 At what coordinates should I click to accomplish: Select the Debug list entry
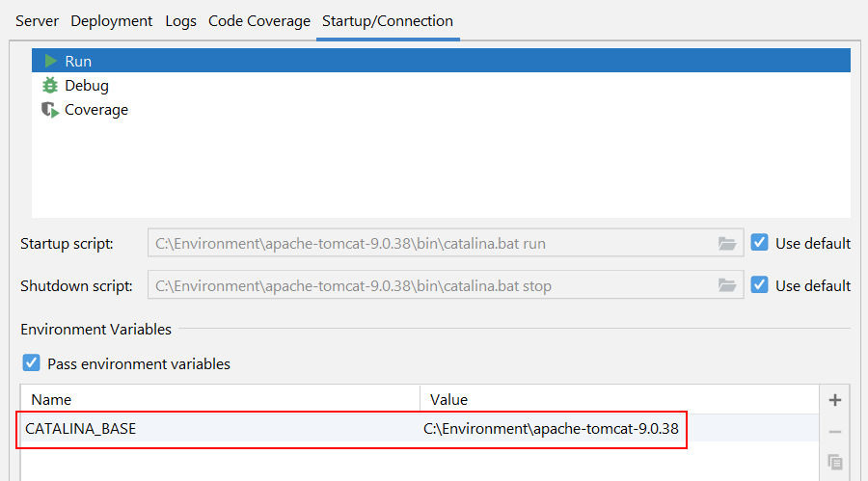click(x=87, y=86)
